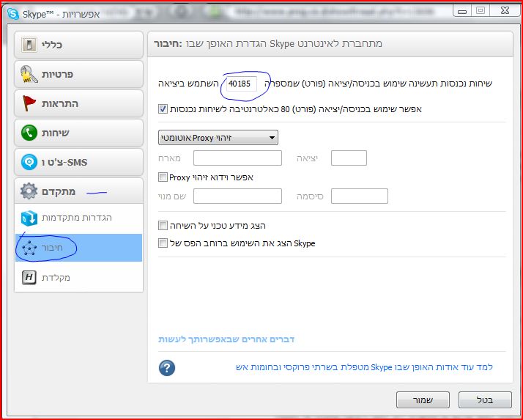Uncheck use port 80 as alternative checkbox

163,108
